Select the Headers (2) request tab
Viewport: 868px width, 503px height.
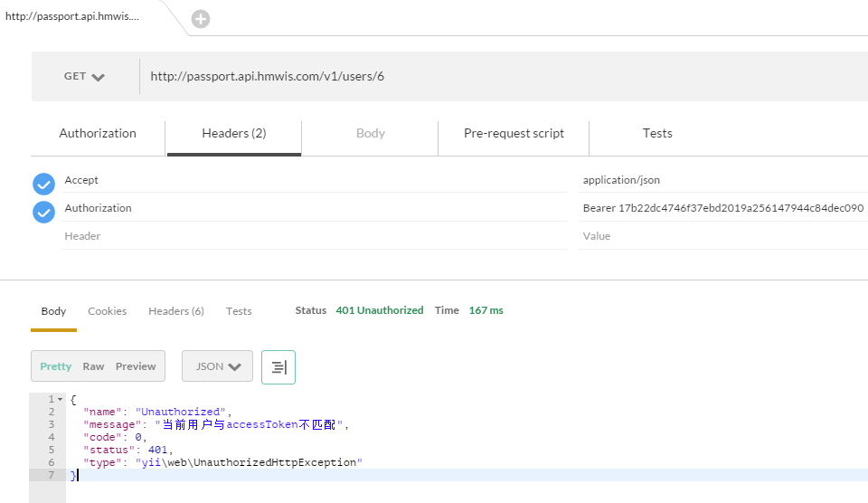point(233,134)
